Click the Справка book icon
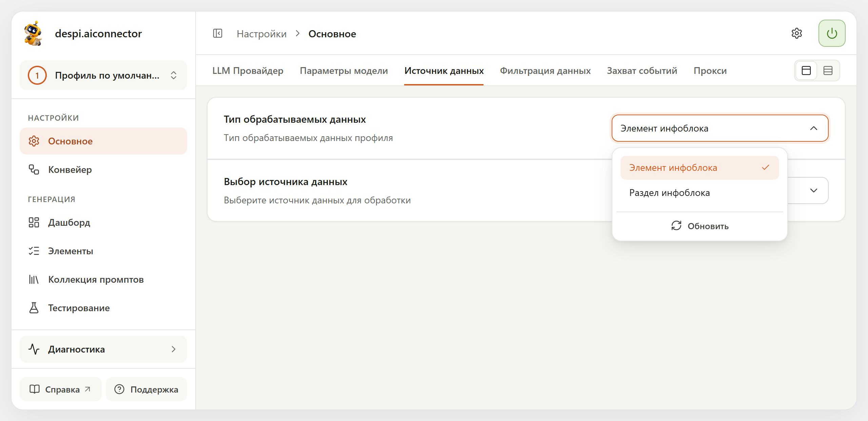The width and height of the screenshot is (868, 421). 35,389
